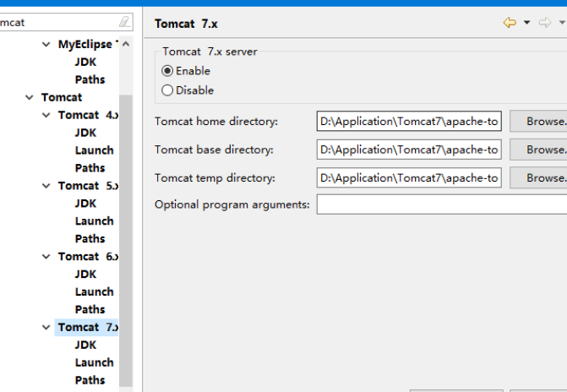Open Paths under Tomcat 4.x
The width and height of the screenshot is (567, 392).
(90, 168)
